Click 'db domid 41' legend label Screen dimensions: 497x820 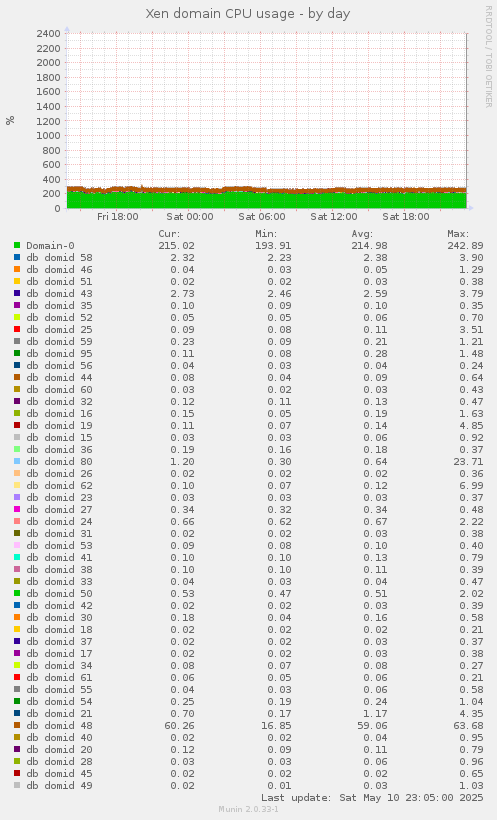click(59, 557)
